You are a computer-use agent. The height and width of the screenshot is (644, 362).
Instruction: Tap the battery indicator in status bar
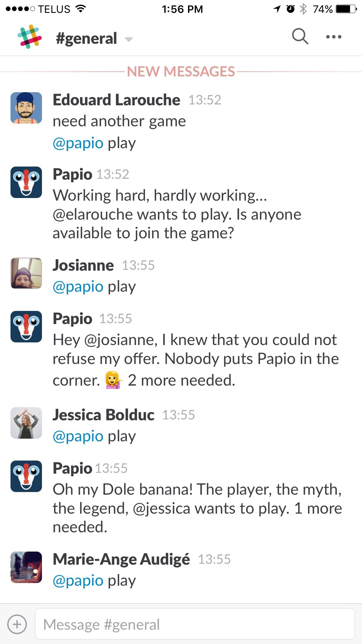click(346, 9)
